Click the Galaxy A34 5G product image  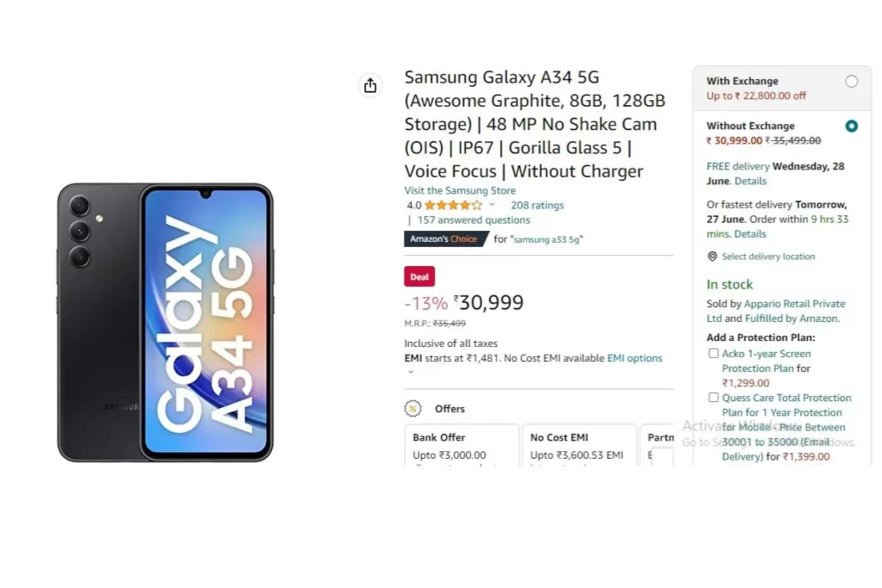165,322
